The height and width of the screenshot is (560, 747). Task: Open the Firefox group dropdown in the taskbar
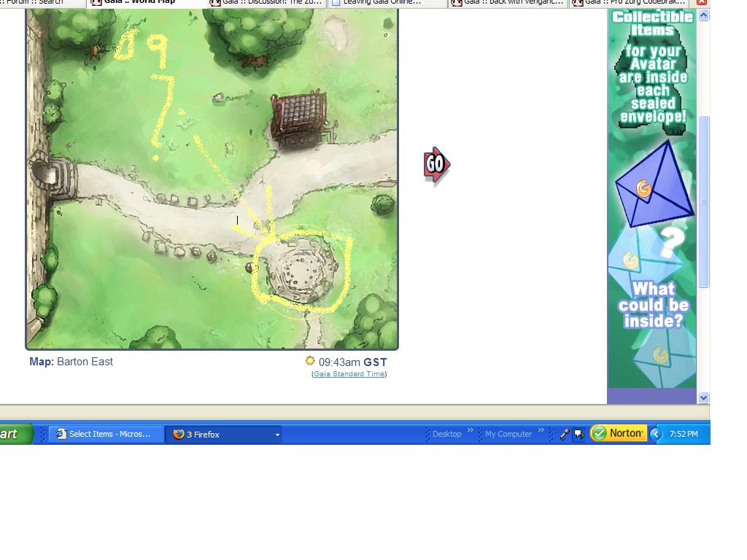(276, 435)
